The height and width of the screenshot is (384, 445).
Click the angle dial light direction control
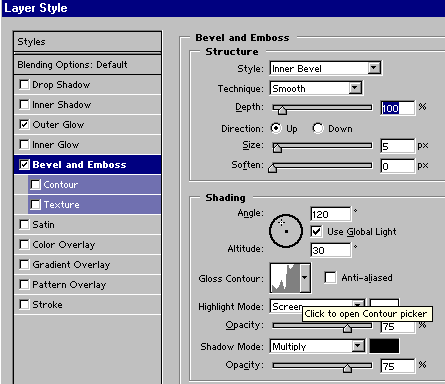pyautogui.click(x=286, y=231)
